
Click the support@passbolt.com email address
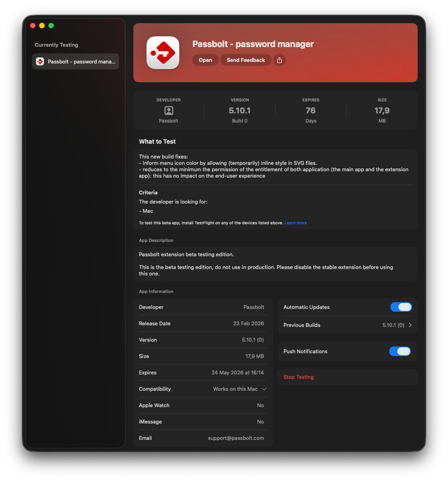pos(236,438)
